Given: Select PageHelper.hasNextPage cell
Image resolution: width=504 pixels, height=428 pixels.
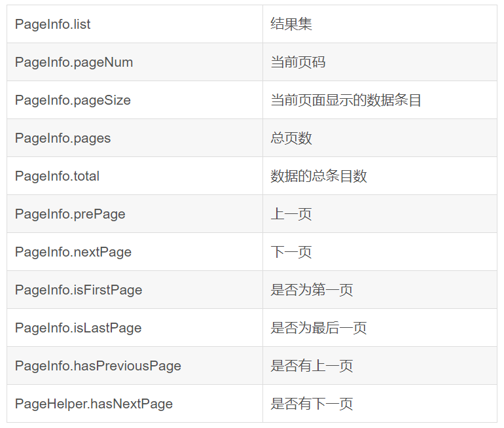Looking at the screenshot, I should tap(135, 403).
